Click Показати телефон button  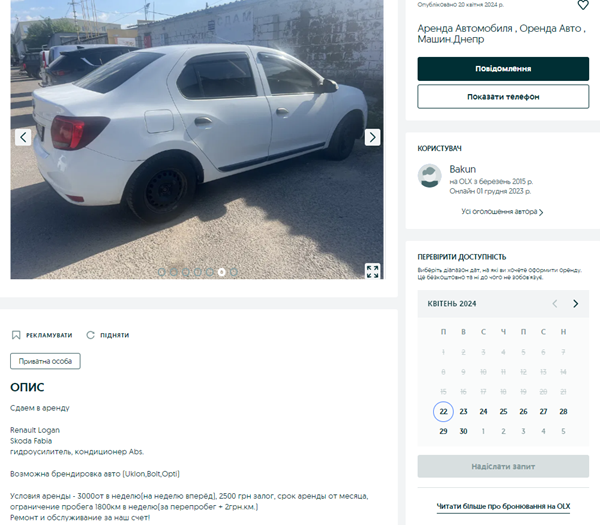click(x=503, y=97)
